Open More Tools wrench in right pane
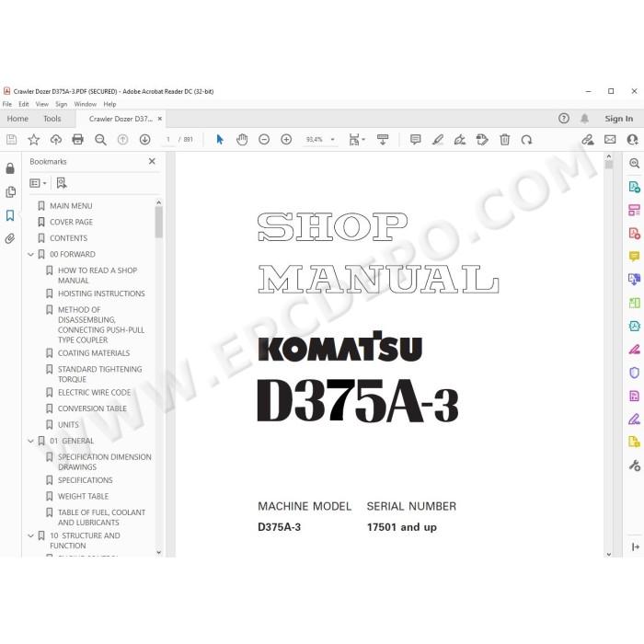 coord(634,466)
